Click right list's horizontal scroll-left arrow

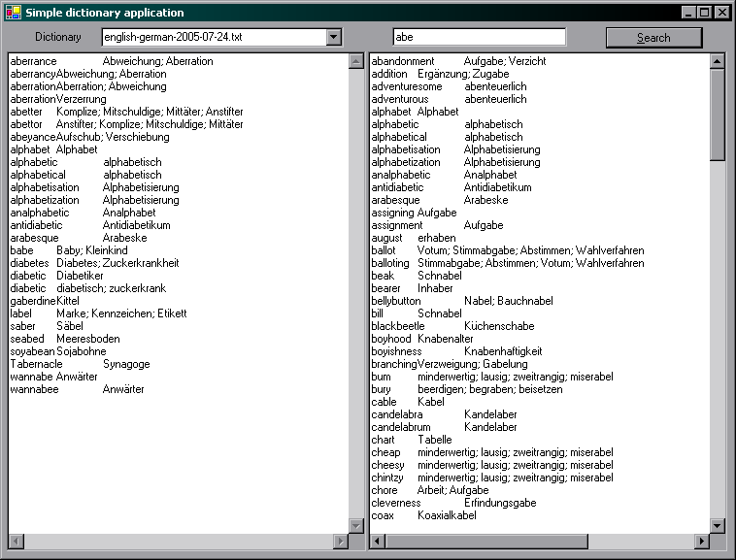378,542
